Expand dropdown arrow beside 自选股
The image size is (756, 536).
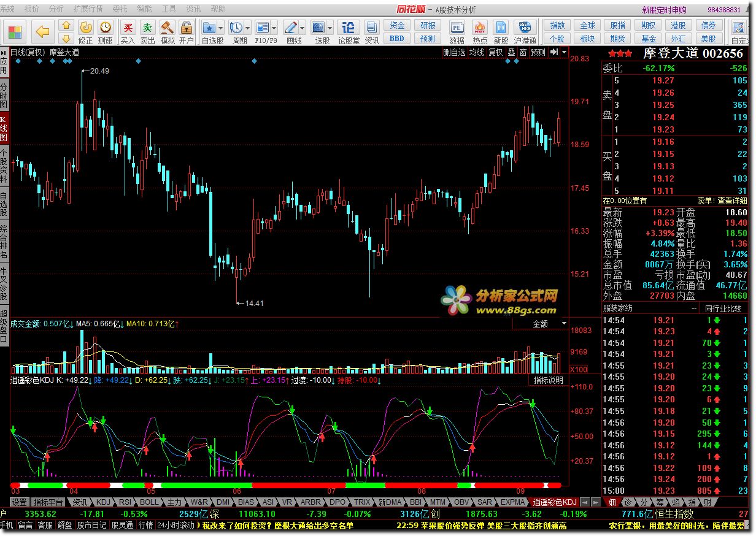tap(220, 28)
